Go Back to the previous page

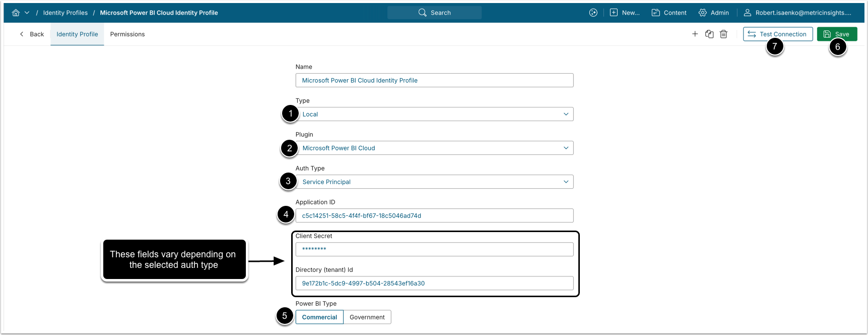click(31, 34)
